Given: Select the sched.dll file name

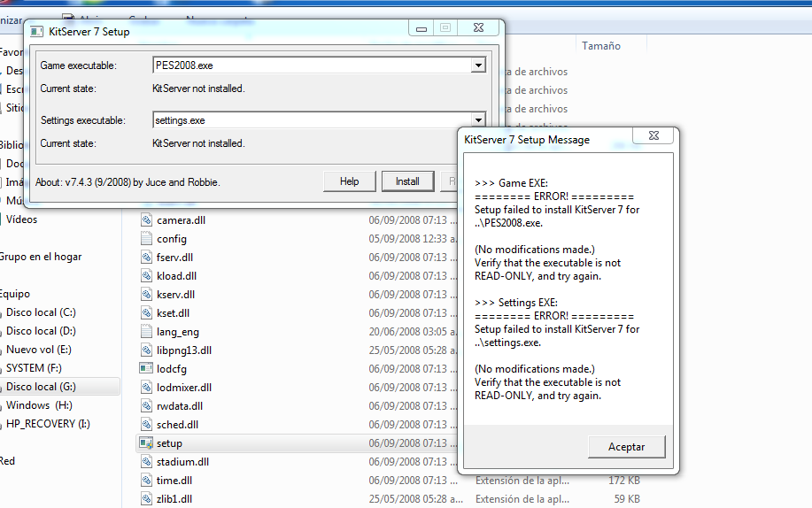Looking at the screenshot, I should (x=178, y=425).
